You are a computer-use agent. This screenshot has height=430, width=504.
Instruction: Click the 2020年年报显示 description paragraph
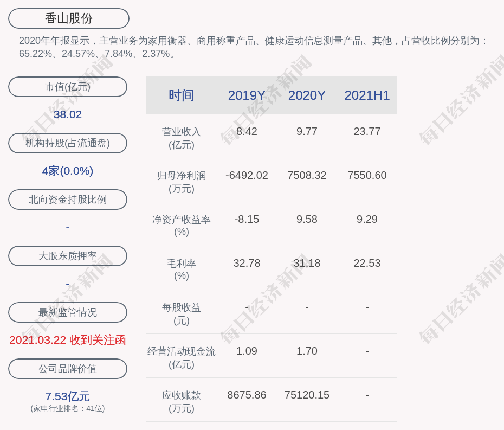point(253,47)
